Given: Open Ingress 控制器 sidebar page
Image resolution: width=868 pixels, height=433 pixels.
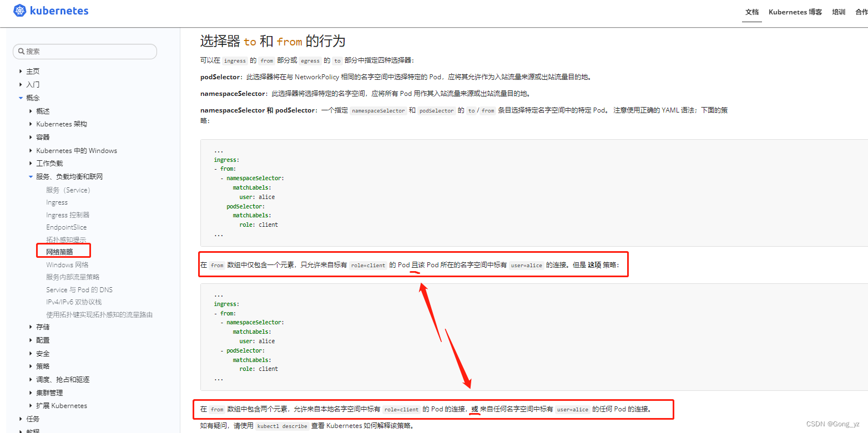Looking at the screenshot, I should click(68, 215).
